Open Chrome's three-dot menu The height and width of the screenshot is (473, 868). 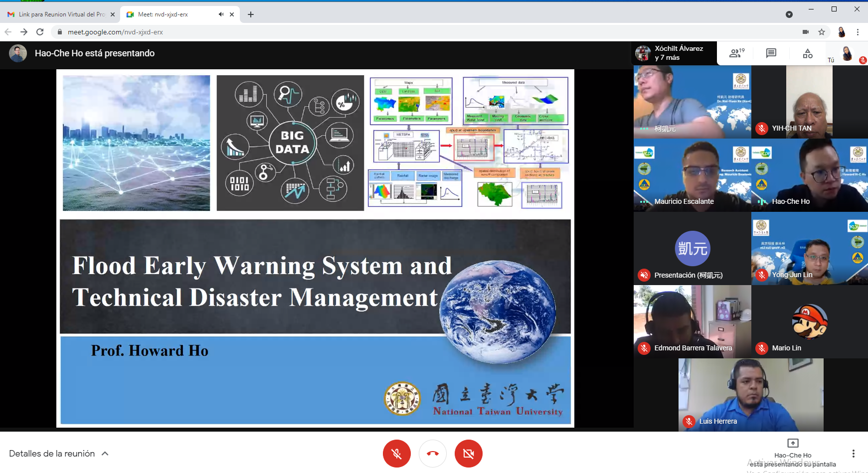858,32
